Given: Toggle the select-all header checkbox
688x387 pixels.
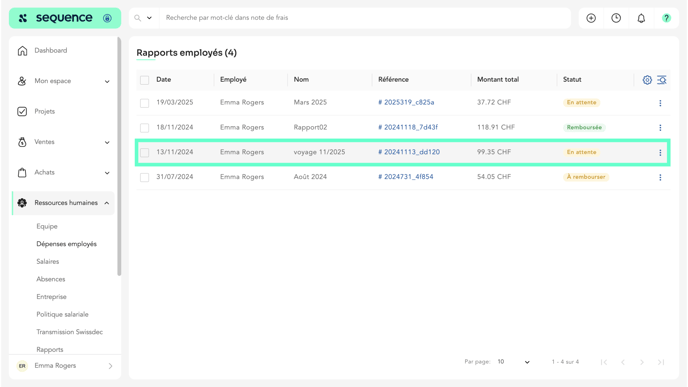Looking at the screenshot, I should coord(144,80).
